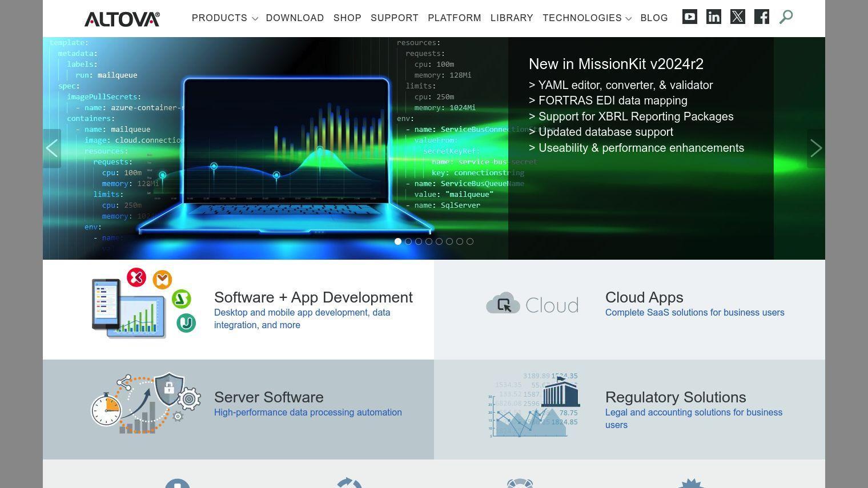Open Cloud Apps heading
Screen dimensions: 868x488
[x=644, y=297]
